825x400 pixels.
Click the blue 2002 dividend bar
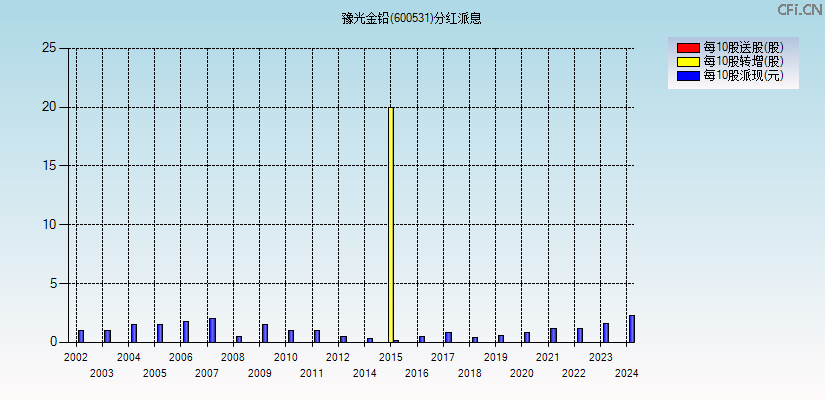coord(81,336)
